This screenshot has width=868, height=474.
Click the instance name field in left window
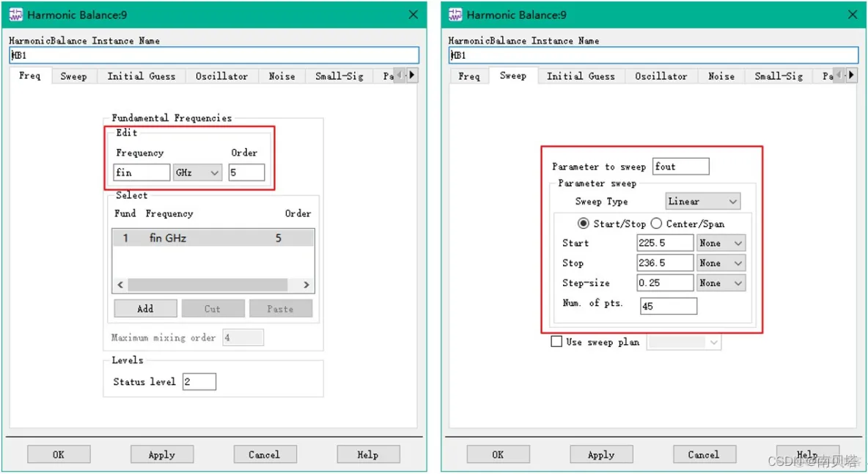pos(214,55)
